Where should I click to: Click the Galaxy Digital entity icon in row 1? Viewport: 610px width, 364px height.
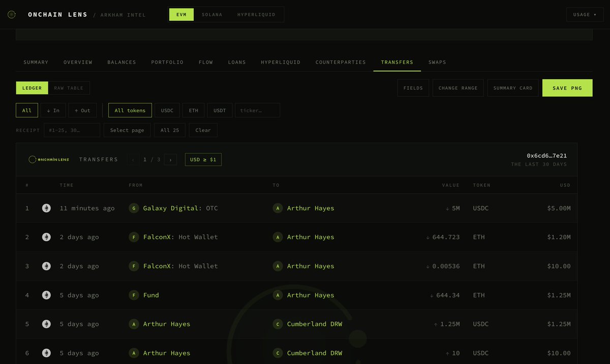click(x=134, y=208)
